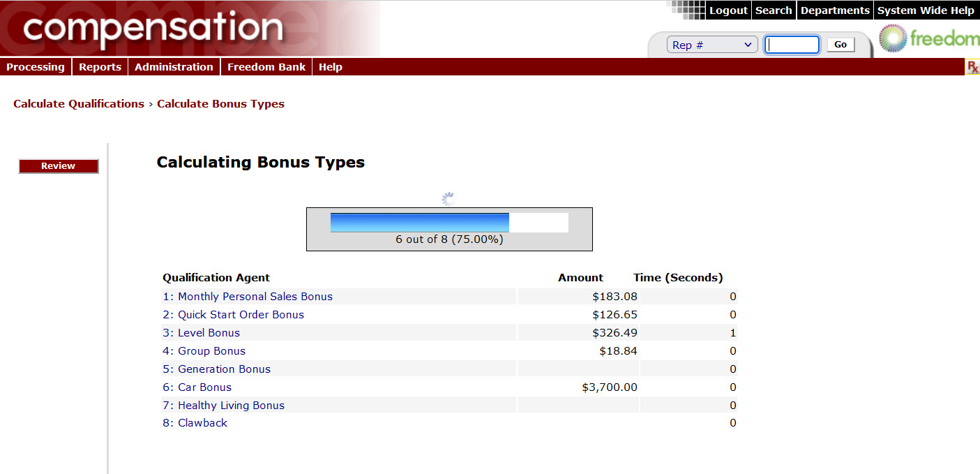The image size is (980, 474).
Task: Open the Freedom Bank menu
Action: 266,66
